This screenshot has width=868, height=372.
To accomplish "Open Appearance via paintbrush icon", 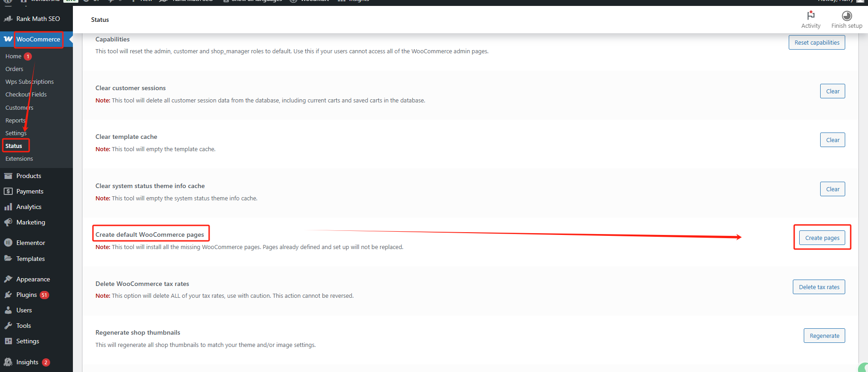I will [8, 279].
